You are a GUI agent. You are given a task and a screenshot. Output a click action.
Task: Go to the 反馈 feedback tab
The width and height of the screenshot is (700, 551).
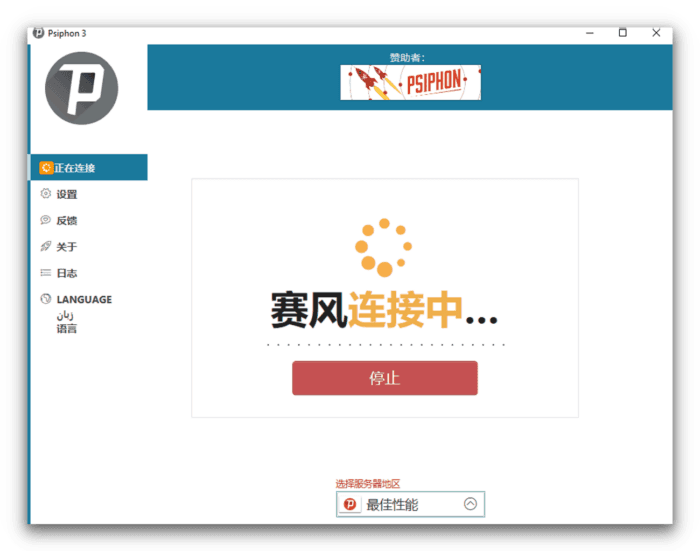click(x=67, y=220)
